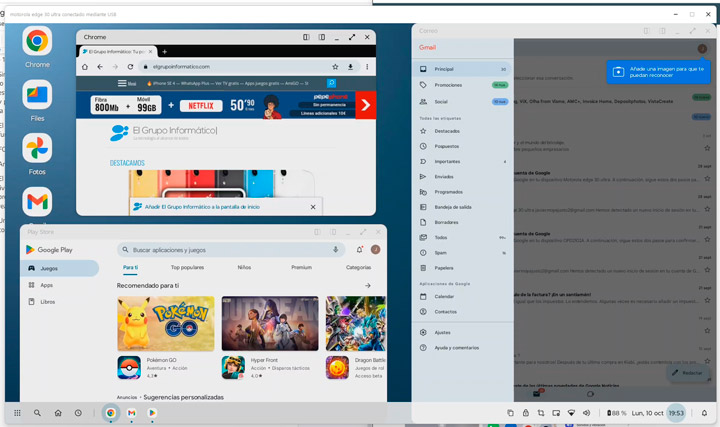Click the Wi-Fi icon on taskbar
The image size is (720, 427).
pos(571,413)
